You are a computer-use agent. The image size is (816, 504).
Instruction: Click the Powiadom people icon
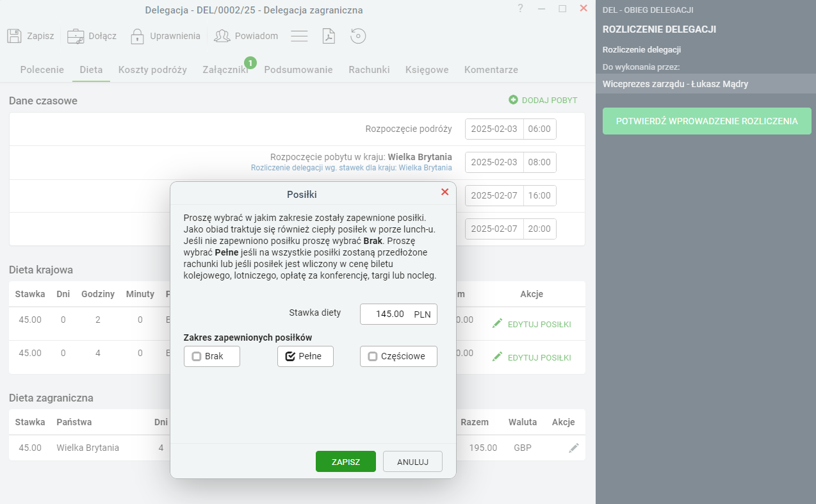[222, 36]
